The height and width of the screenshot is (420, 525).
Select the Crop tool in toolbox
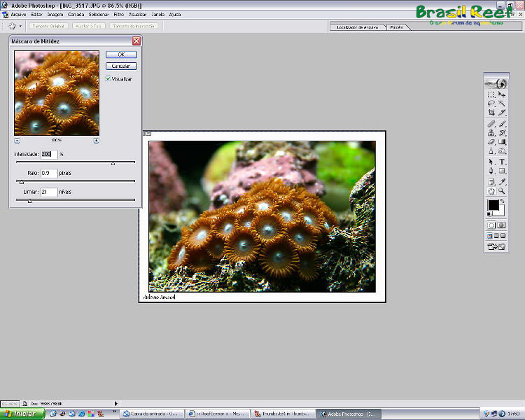tap(491, 112)
